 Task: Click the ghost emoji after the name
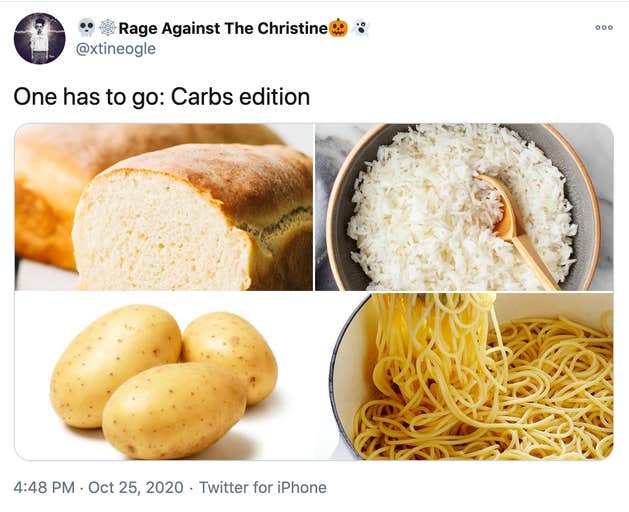pyautogui.click(x=360, y=28)
